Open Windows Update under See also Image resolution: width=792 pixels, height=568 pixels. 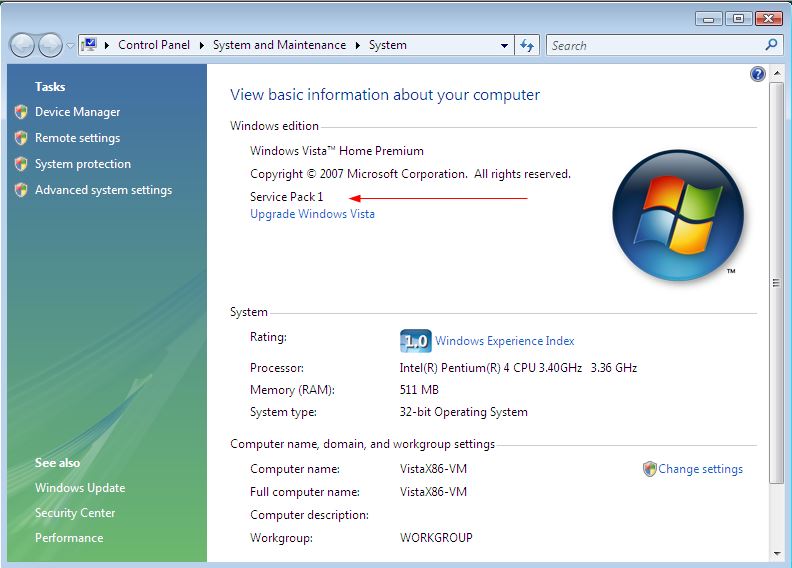coord(80,488)
